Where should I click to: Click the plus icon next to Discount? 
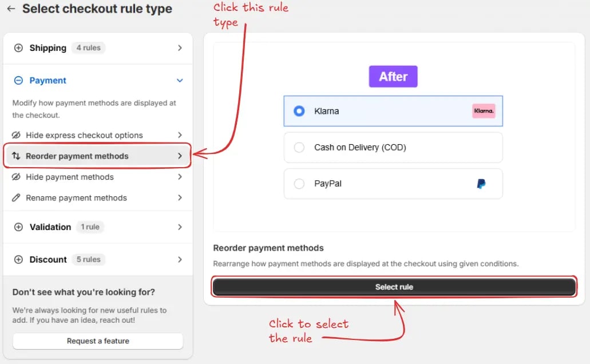[x=18, y=259]
